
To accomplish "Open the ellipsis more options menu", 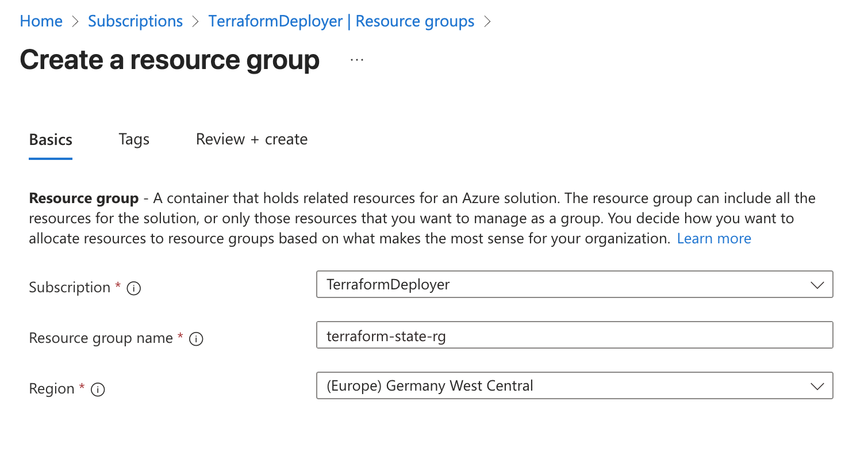I will click(x=357, y=60).
